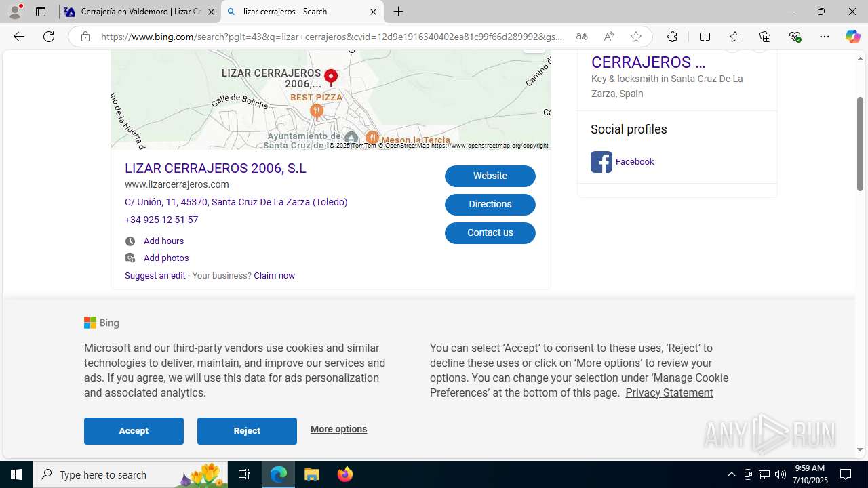Click the clock icon beside Add hours
The width and height of the screenshot is (868, 488).
[x=130, y=241]
